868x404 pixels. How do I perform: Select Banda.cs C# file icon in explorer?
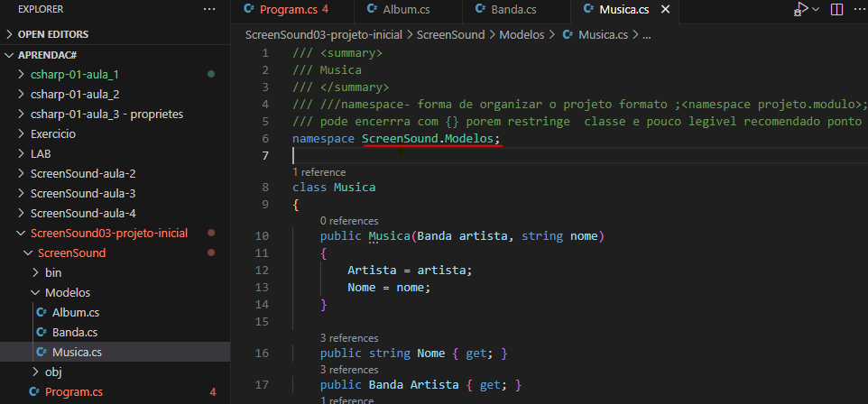[42, 332]
